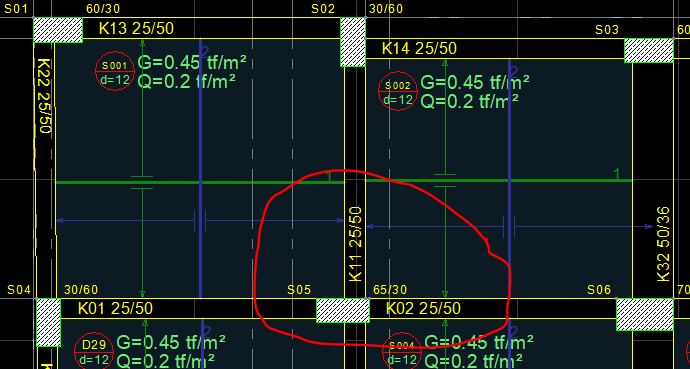This screenshot has height=369, width=690.
Task: Select the K11 25/50 vertical beam label
Action: point(355,244)
